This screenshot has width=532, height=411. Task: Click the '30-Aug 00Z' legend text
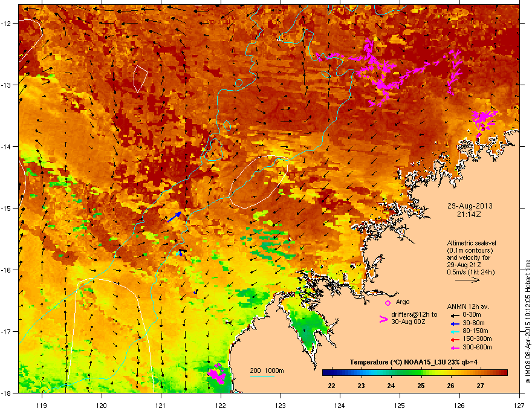[x=408, y=322]
